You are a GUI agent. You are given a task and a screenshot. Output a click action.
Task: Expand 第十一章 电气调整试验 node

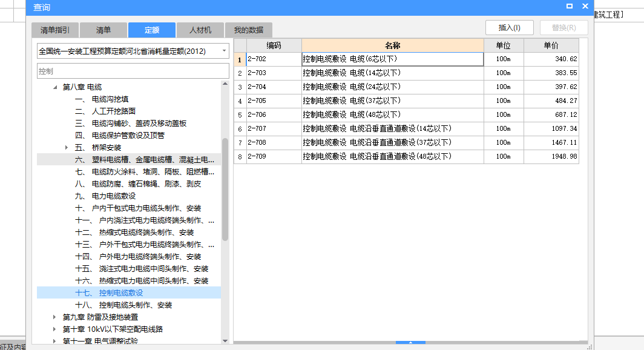[x=54, y=341]
